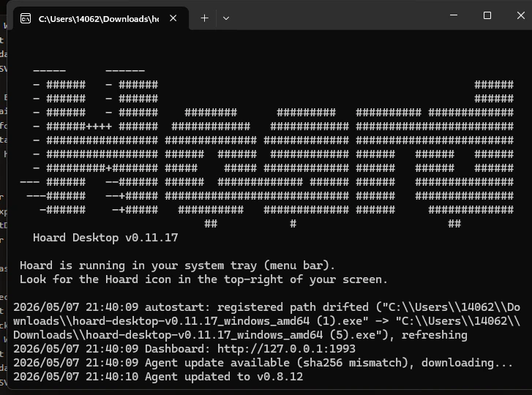Open a new terminal tab with plus button
The image size is (532, 395).
(204, 18)
